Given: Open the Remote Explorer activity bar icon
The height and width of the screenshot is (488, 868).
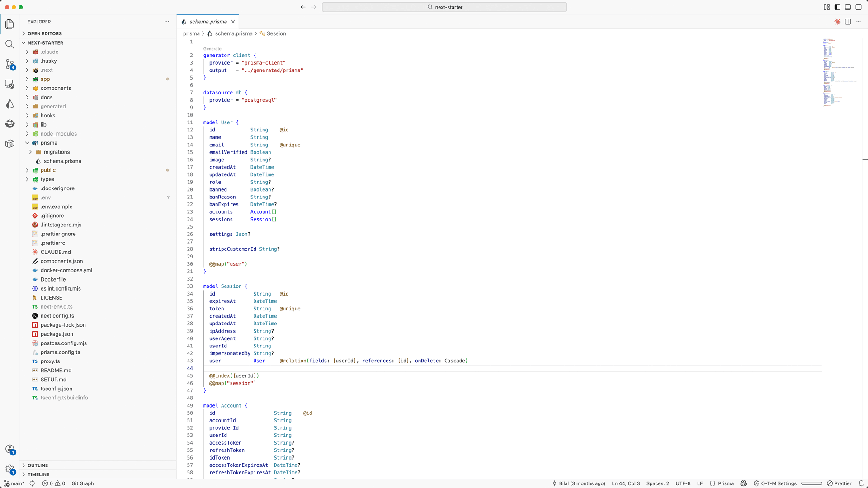Looking at the screenshot, I should click(x=9, y=84).
